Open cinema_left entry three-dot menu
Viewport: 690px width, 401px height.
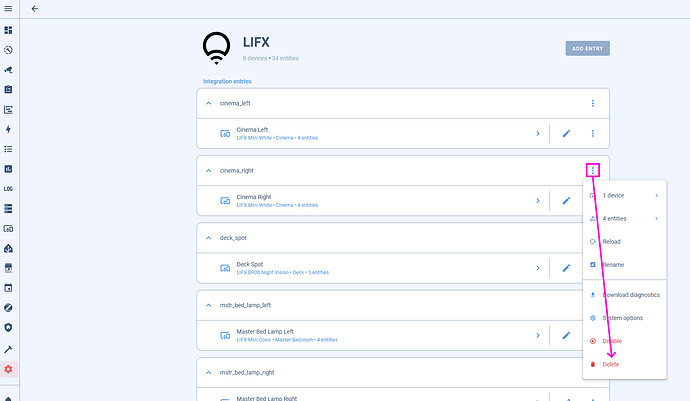click(x=593, y=103)
